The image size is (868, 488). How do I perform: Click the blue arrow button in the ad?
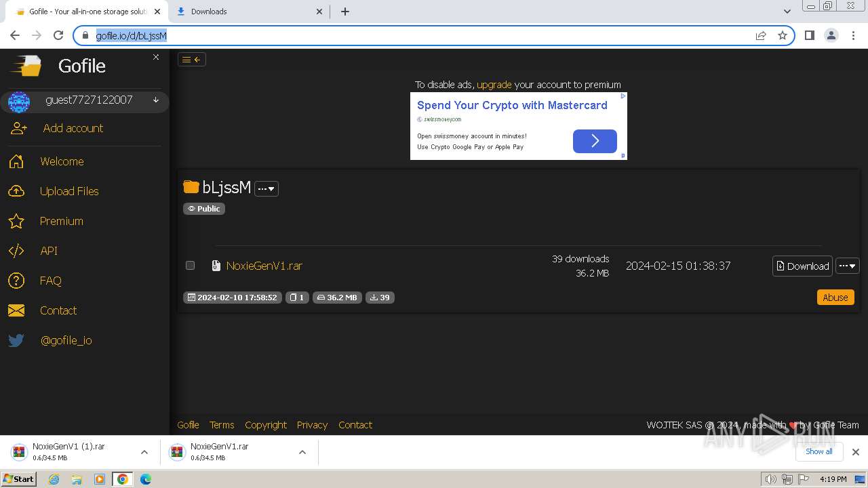tap(595, 141)
